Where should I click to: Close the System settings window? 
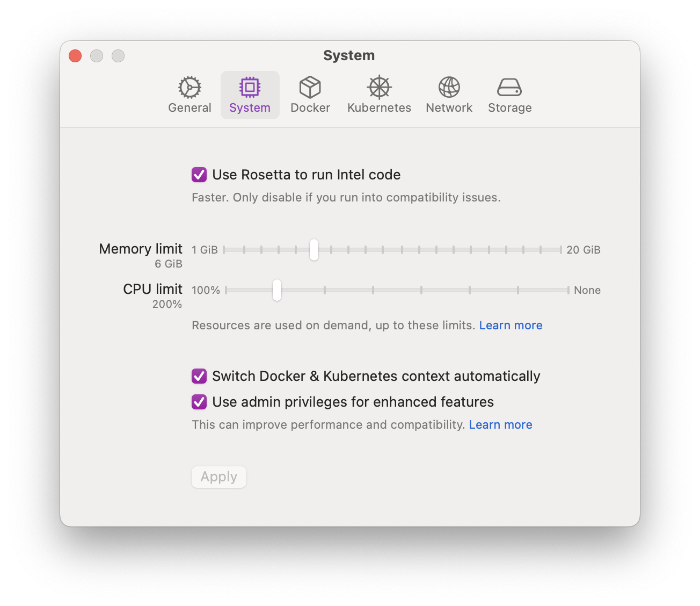(75, 56)
